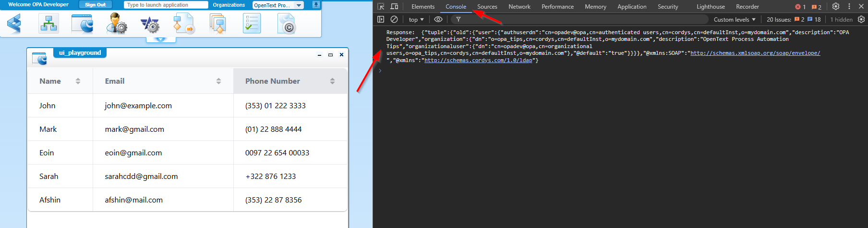This screenshot has width=868, height=228.
Task: Switch to the Network tab
Action: (x=519, y=7)
